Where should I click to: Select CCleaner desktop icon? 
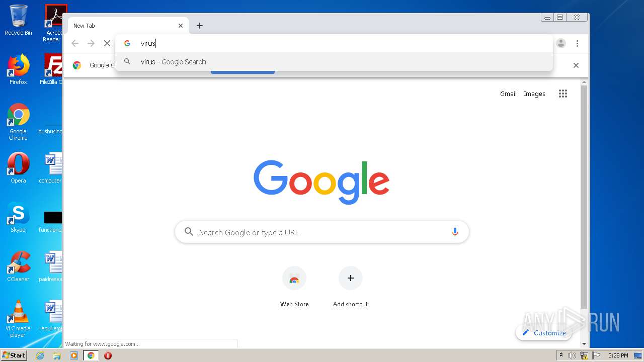18,266
